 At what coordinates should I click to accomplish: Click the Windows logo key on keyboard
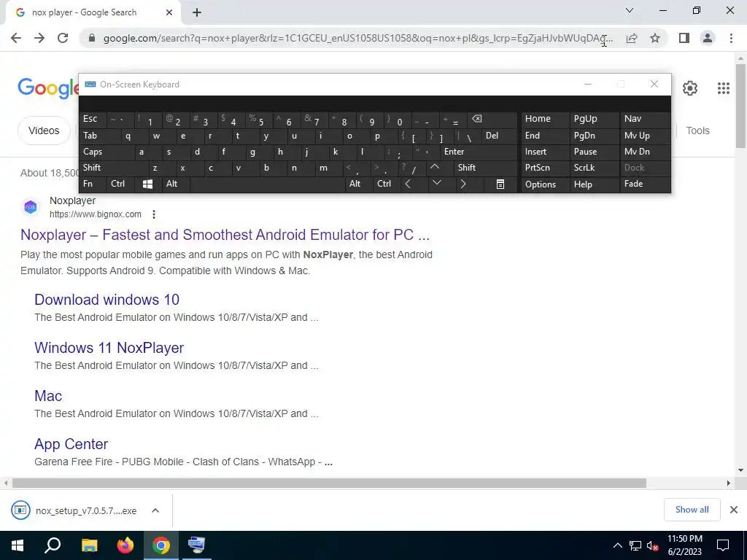[147, 184]
